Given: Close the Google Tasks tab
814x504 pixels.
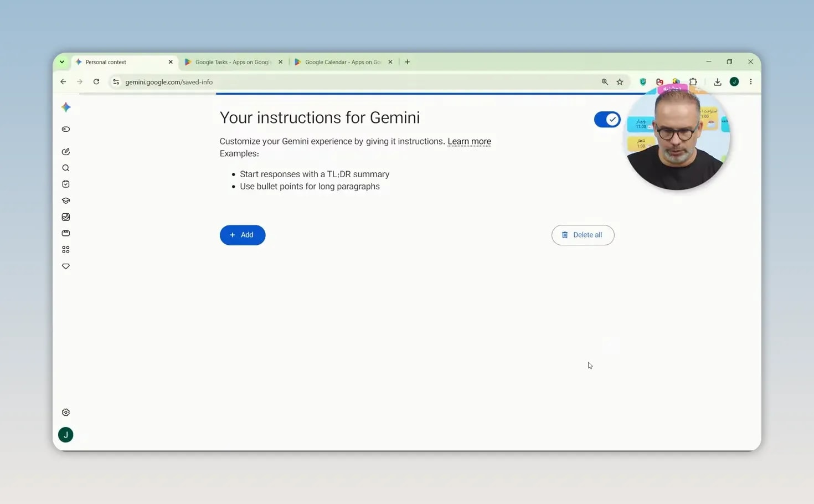Looking at the screenshot, I should (280, 62).
